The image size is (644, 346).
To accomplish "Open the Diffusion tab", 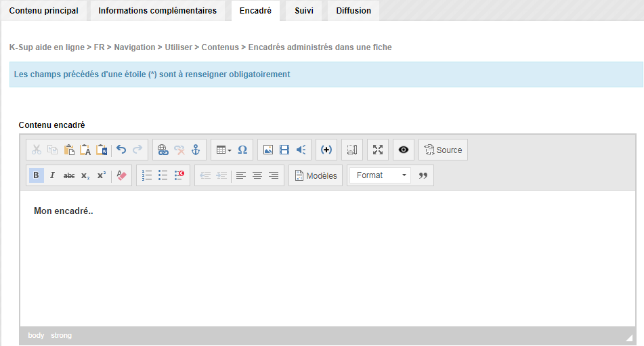I will click(353, 11).
